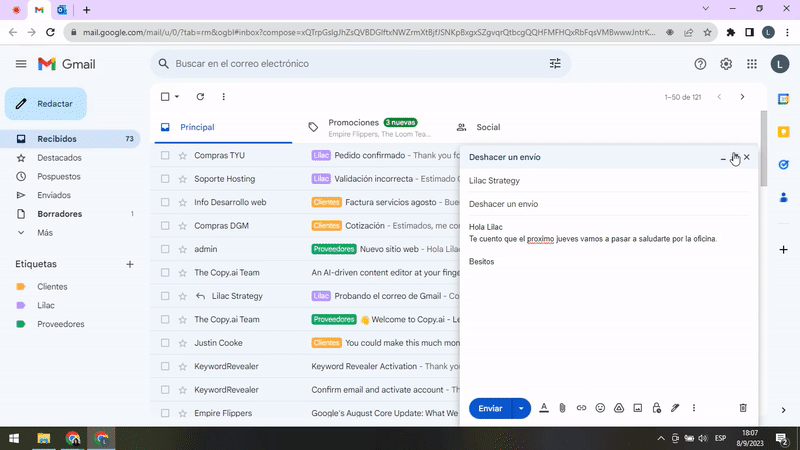Open Proveedores label in sidebar

click(x=61, y=324)
